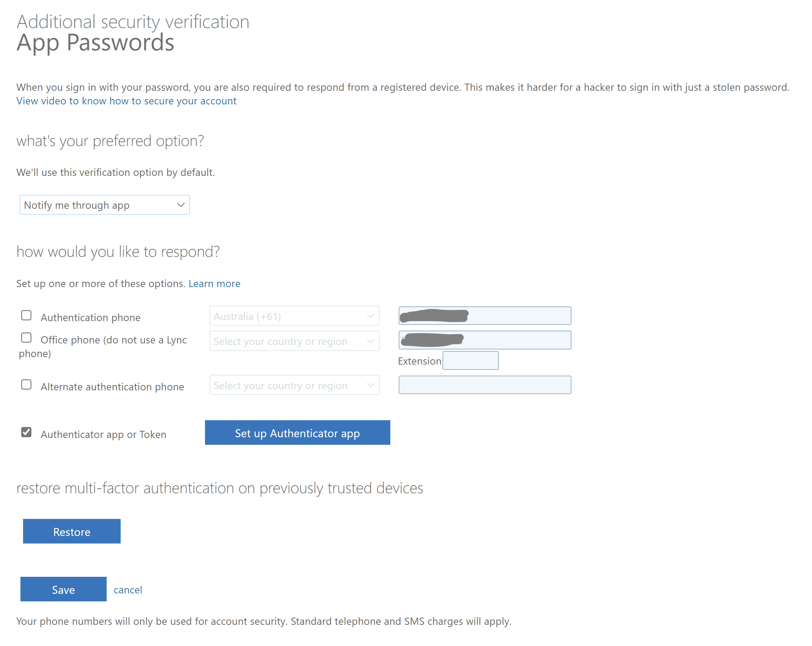Open the preferred verification option dropdown
Screen dimensions: 812x646
(104, 205)
